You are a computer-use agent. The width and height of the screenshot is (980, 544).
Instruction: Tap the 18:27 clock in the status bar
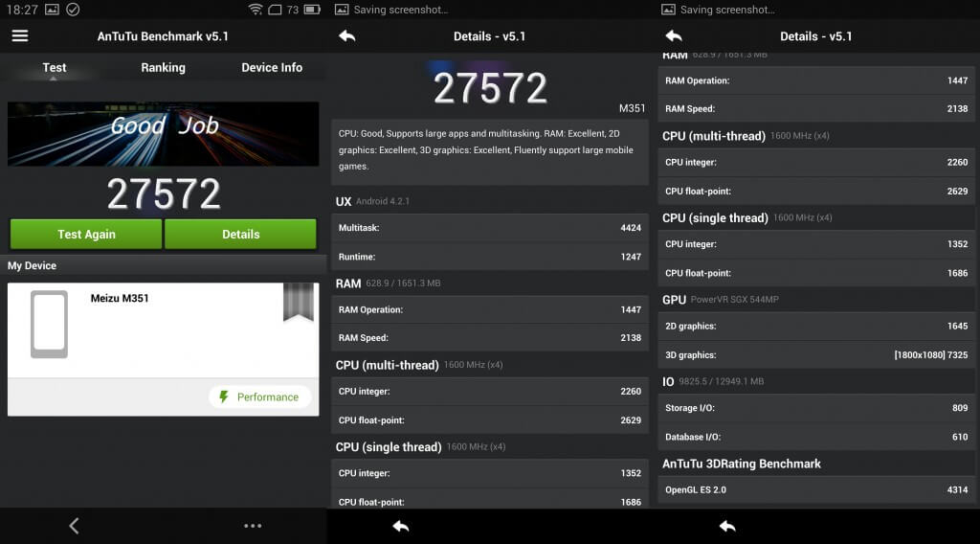click(x=22, y=10)
